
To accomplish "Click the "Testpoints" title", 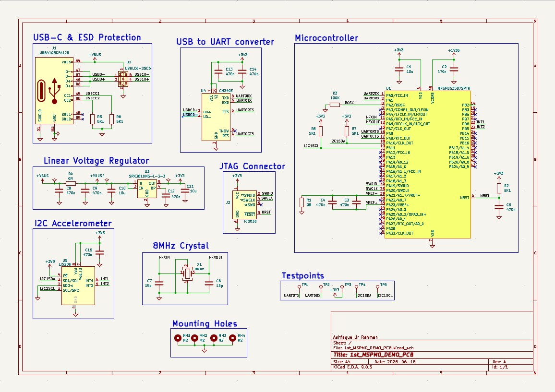I will [302, 275].
